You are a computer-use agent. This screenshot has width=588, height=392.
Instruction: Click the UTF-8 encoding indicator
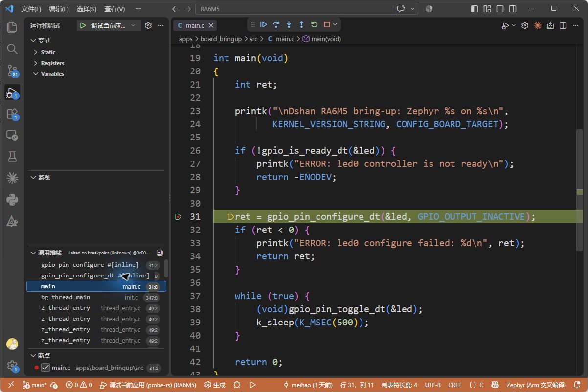pyautogui.click(x=432, y=385)
